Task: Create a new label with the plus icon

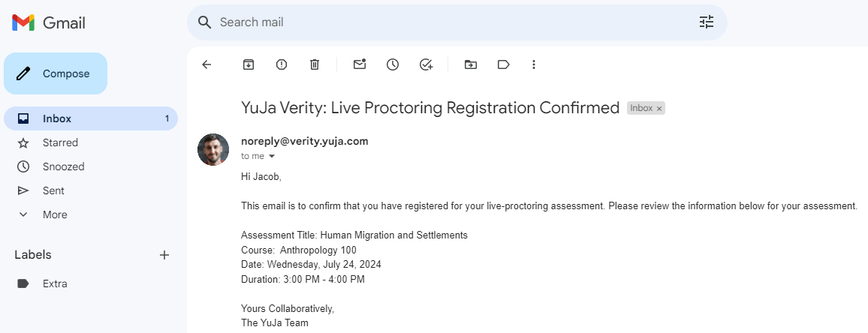Action: click(x=164, y=255)
